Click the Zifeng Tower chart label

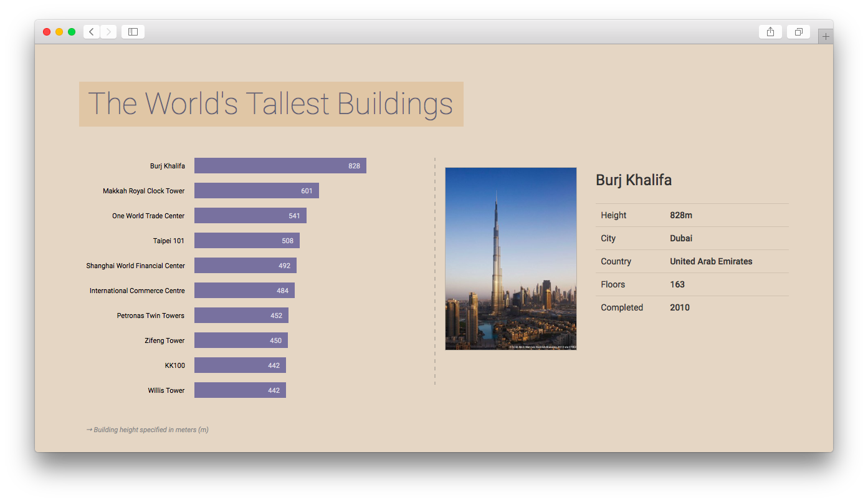165,340
